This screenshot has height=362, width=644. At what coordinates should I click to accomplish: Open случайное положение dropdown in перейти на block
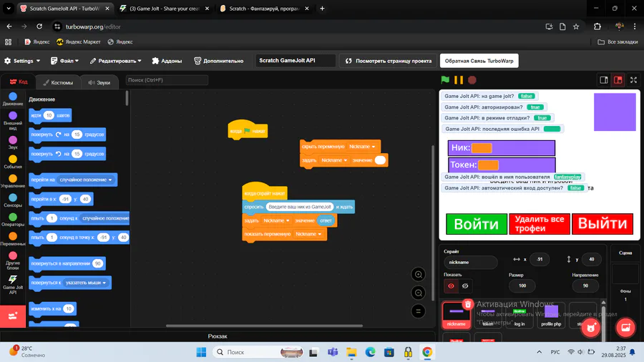(85, 180)
